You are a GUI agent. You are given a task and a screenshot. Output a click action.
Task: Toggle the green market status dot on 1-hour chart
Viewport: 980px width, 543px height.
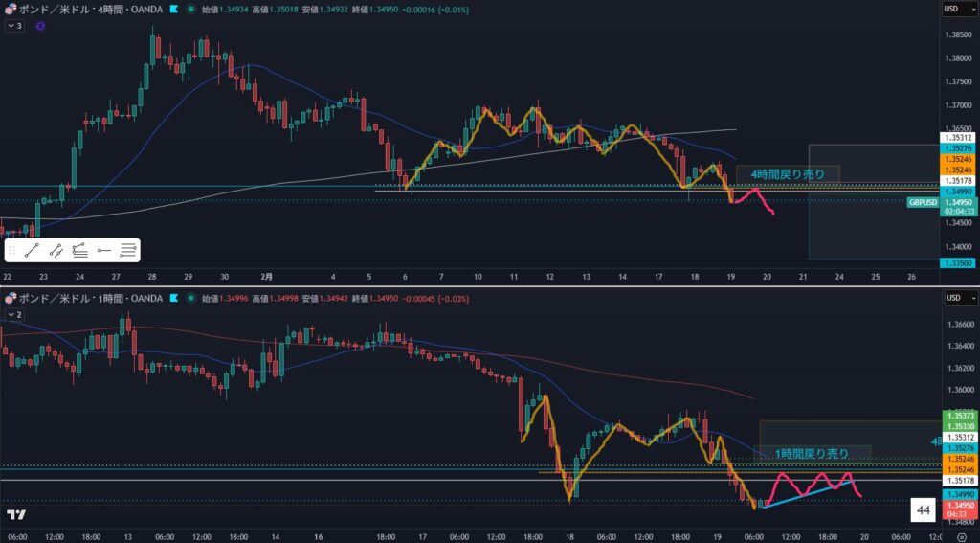tap(192, 298)
